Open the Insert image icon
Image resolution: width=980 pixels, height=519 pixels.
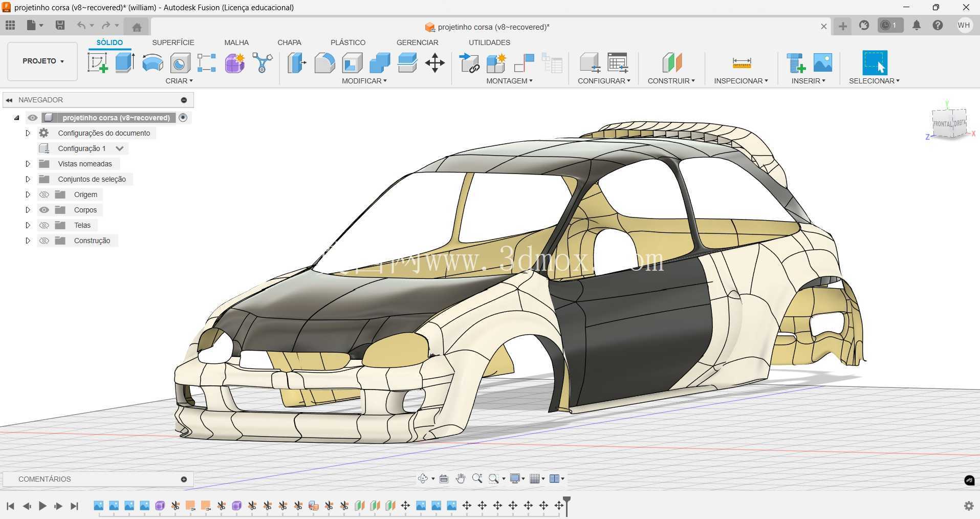pos(823,62)
